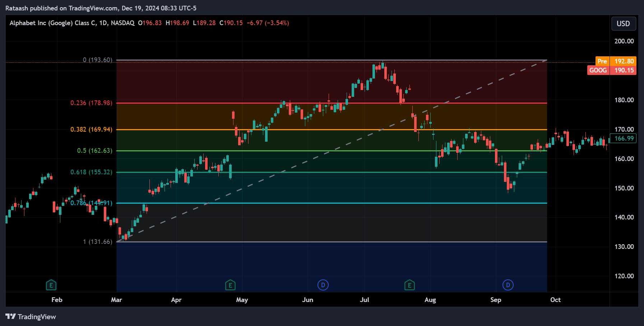644x326 pixels.
Task: Select the 0.5 (162.63) Fibonacci label
Action: click(x=94, y=151)
